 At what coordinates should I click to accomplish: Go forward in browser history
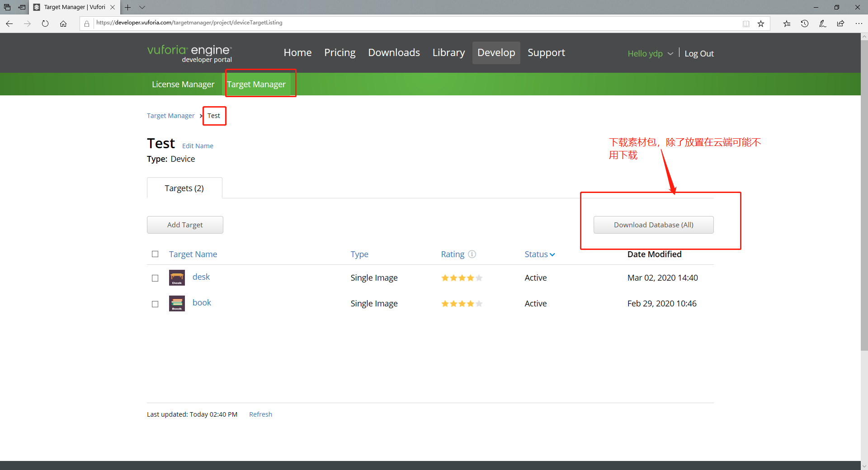27,23
